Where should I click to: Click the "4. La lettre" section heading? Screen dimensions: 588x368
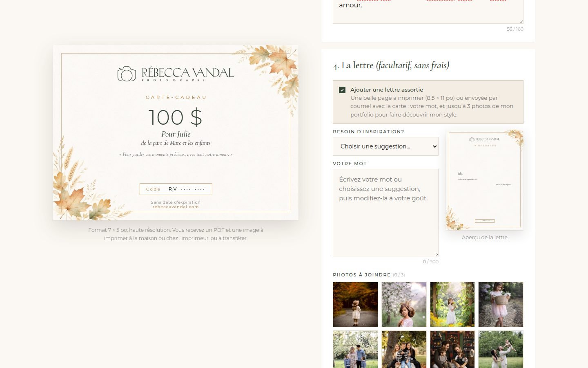point(391,65)
